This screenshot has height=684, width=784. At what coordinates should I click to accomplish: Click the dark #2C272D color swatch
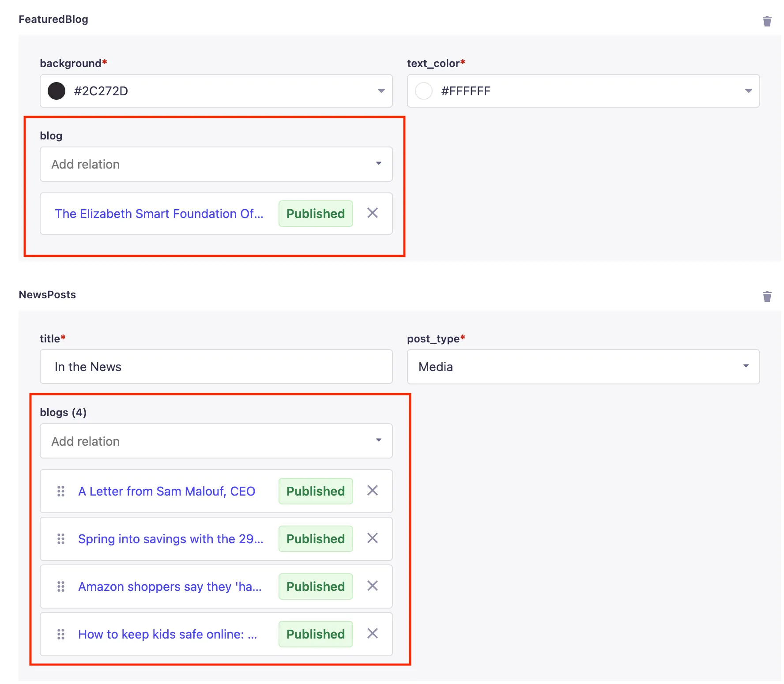(57, 91)
